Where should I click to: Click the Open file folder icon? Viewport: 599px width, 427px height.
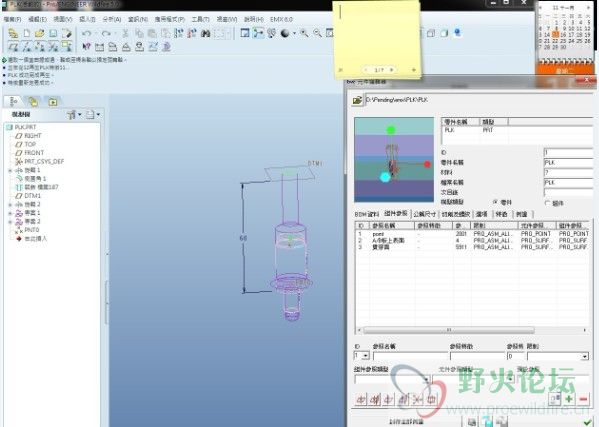point(39,34)
